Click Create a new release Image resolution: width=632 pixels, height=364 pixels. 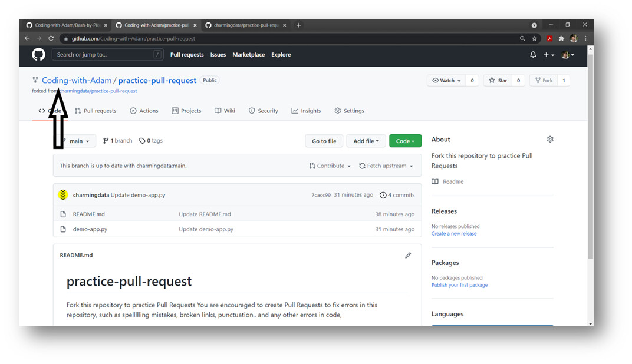pos(454,234)
